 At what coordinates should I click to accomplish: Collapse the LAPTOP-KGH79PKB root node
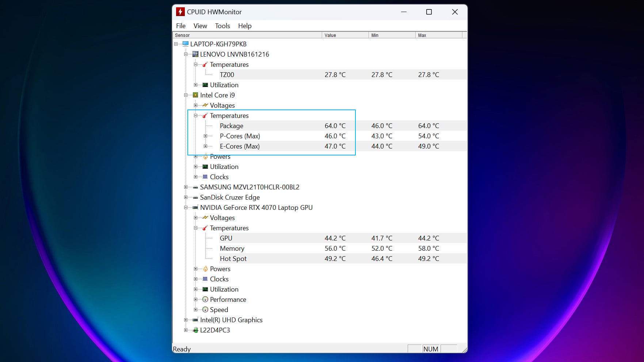(176, 44)
